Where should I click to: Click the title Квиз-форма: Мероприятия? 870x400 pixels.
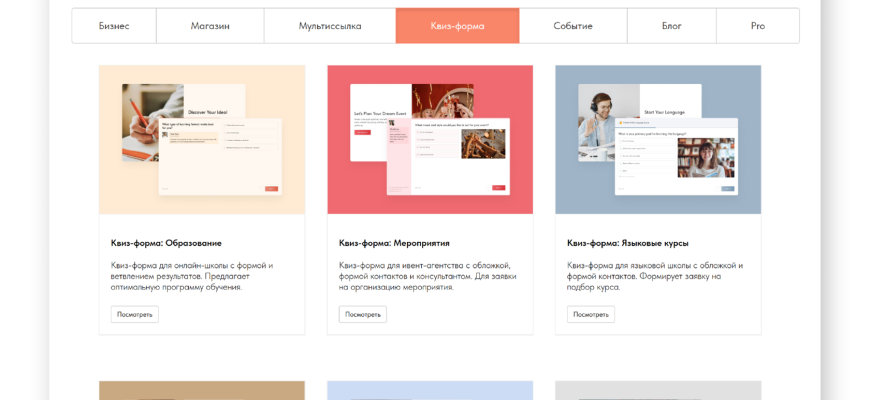[x=394, y=243]
